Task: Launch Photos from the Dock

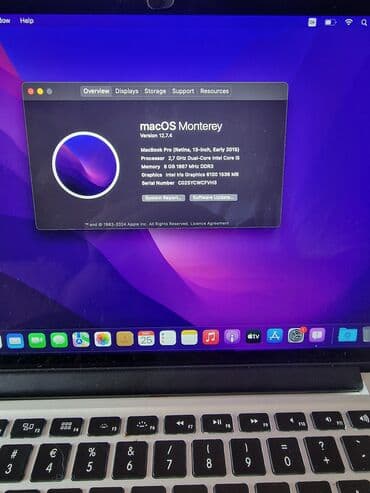Action: pos(103,340)
